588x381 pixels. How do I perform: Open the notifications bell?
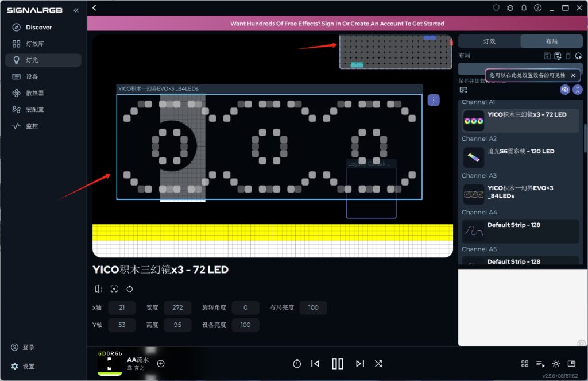[524, 8]
